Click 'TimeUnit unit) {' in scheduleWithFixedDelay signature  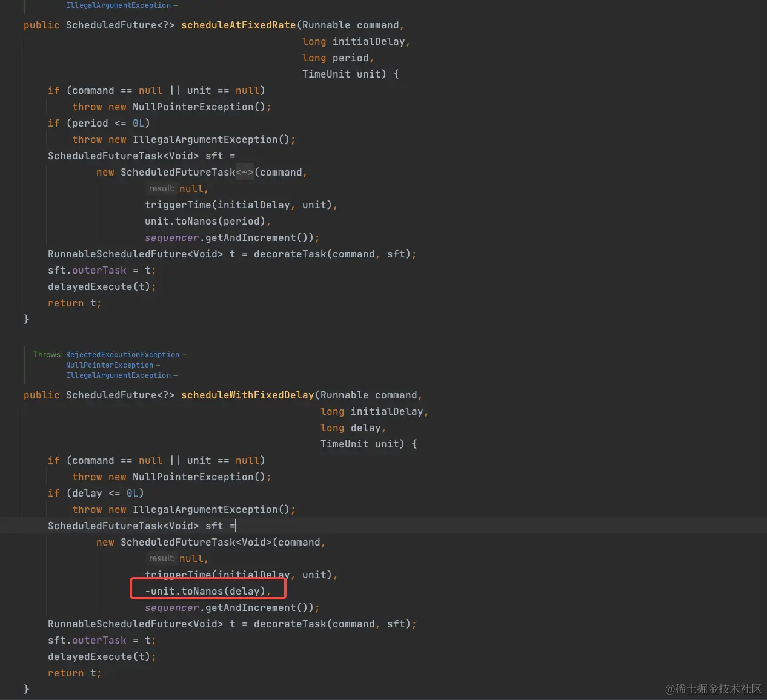[368, 444]
